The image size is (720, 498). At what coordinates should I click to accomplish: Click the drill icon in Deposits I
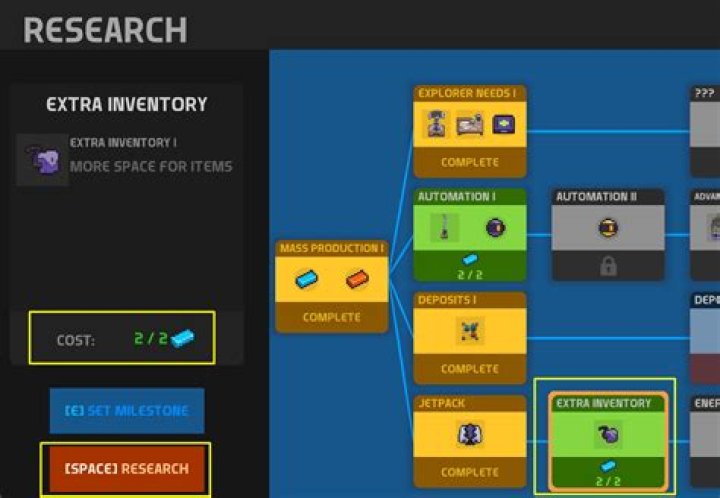click(470, 331)
